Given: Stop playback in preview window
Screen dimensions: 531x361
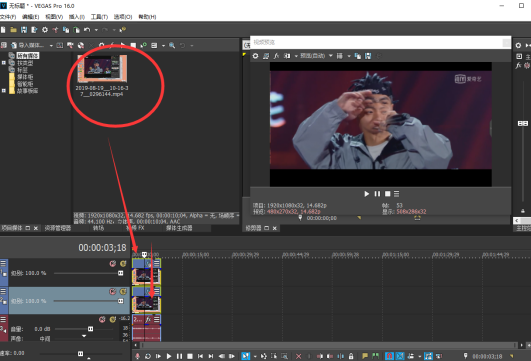Looking at the screenshot, I should pyautogui.click(x=387, y=194).
